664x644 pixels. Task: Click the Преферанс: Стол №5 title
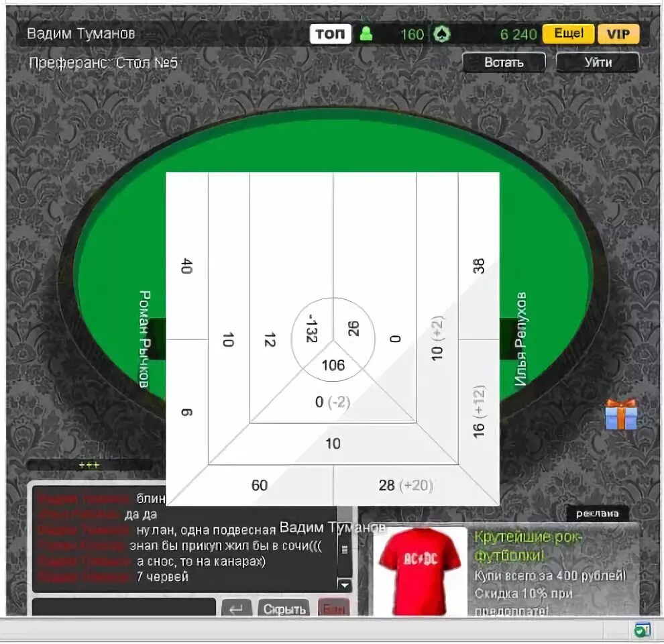click(x=103, y=63)
